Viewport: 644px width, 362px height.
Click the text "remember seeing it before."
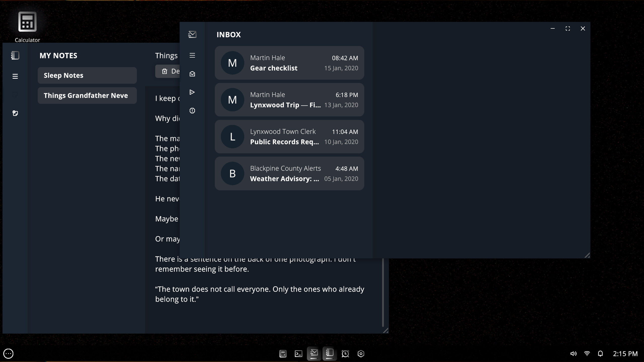[x=202, y=269]
